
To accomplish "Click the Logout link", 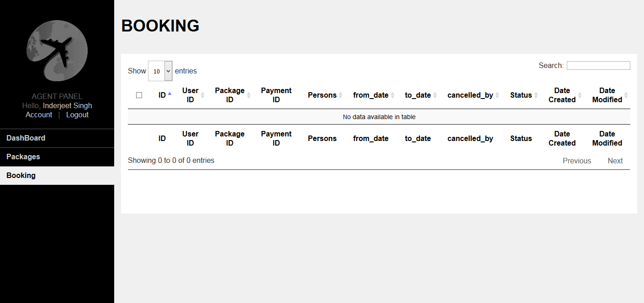I will point(77,115).
